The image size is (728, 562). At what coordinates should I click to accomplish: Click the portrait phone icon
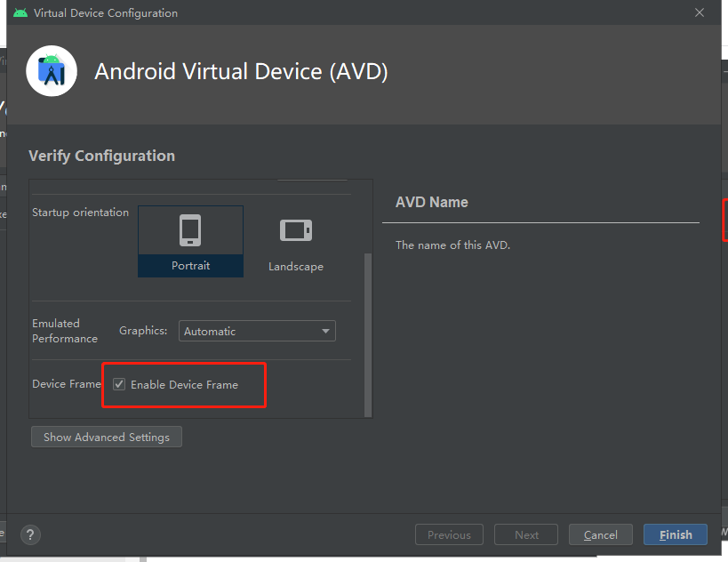tap(190, 229)
